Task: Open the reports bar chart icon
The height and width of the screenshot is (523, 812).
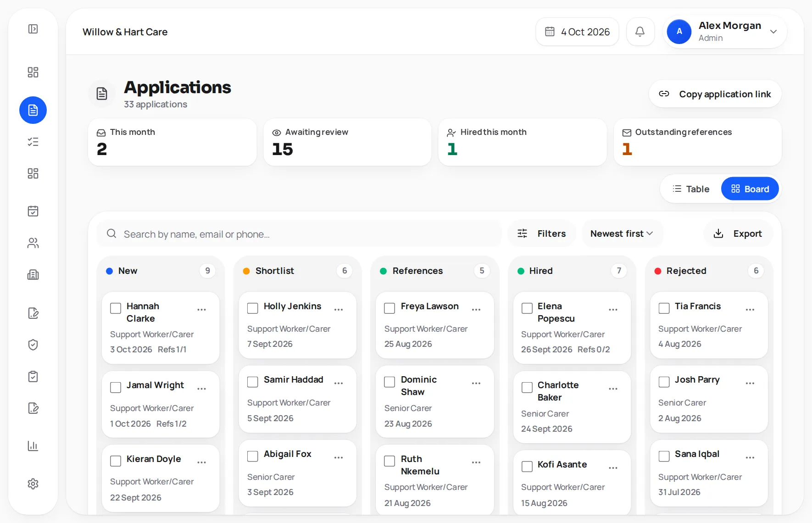Action: (33, 446)
